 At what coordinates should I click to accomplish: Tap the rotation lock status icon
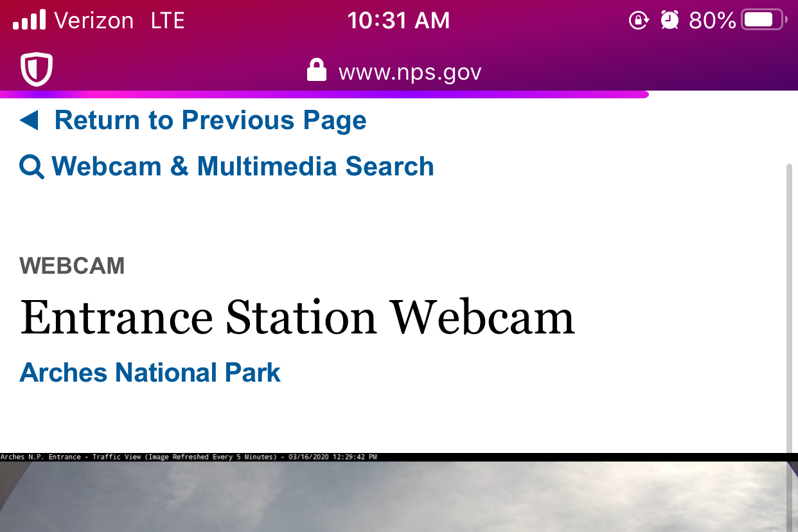[x=638, y=21]
